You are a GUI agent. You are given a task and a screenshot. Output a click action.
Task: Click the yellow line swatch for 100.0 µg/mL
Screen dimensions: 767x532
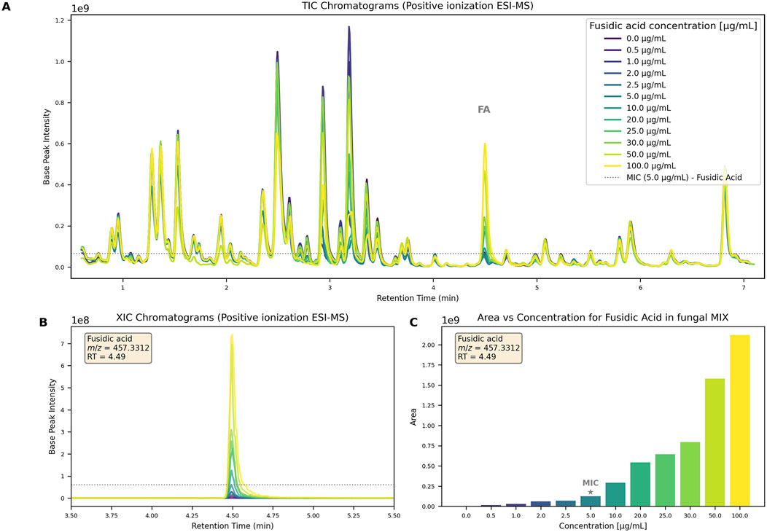(612, 165)
